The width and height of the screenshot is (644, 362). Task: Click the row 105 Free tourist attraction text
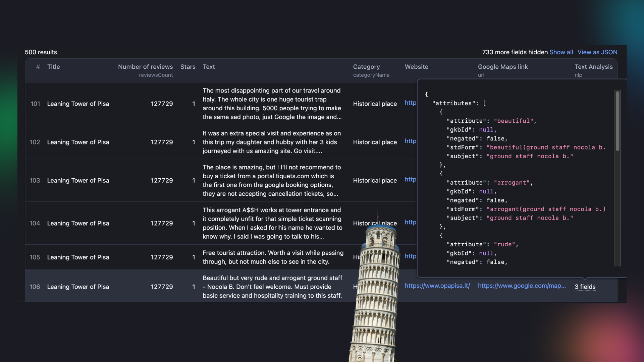click(273, 257)
